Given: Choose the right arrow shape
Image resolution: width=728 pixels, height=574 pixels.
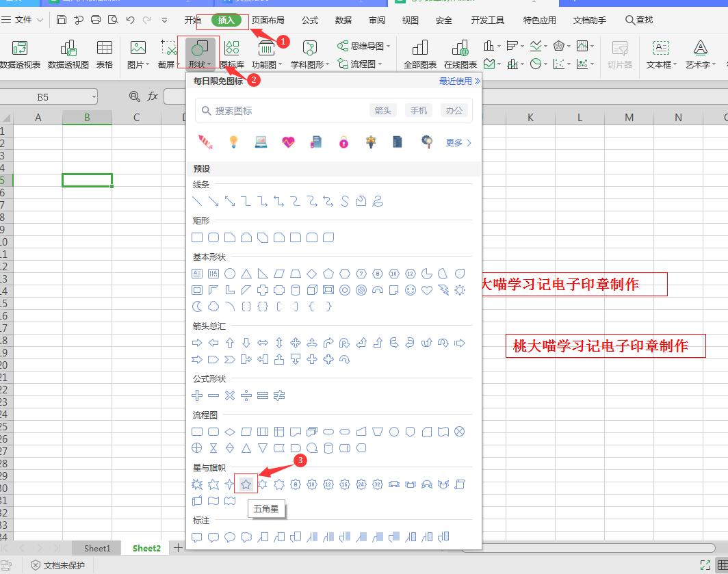Looking at the screenshot, I should (x=197, y=343).
